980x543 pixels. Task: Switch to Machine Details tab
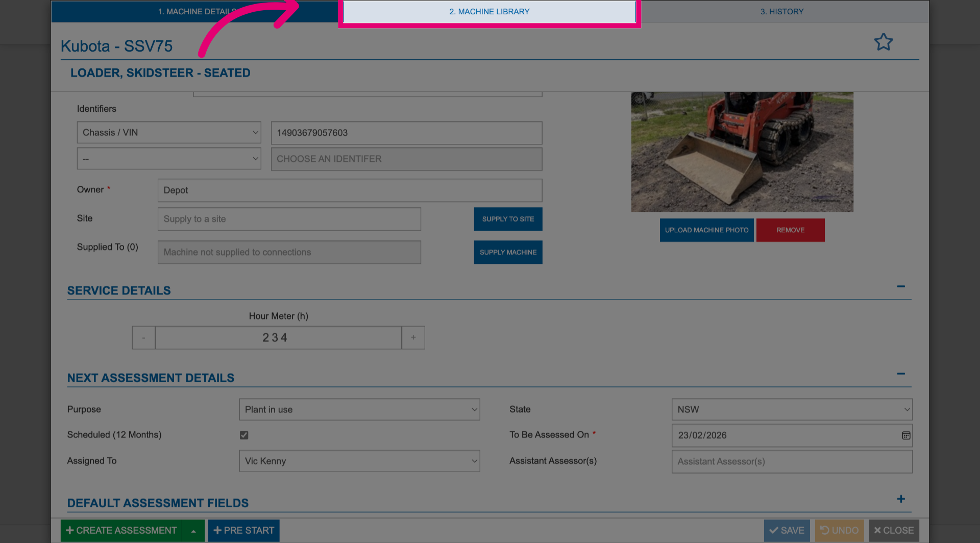click(197, 11)
